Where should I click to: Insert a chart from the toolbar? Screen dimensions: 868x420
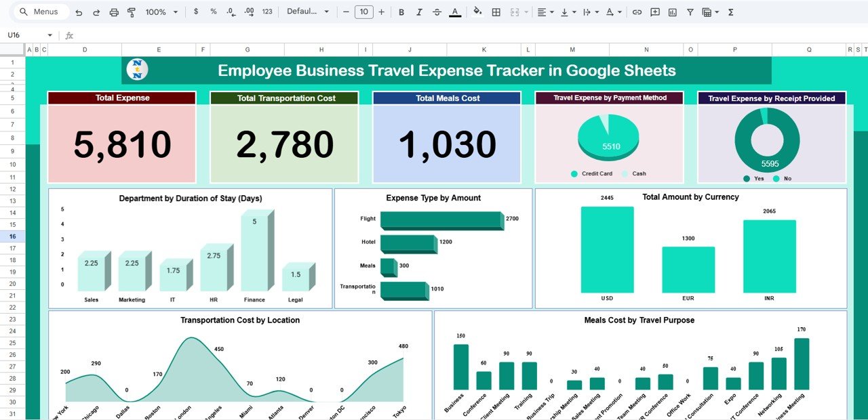coord(673,12)
